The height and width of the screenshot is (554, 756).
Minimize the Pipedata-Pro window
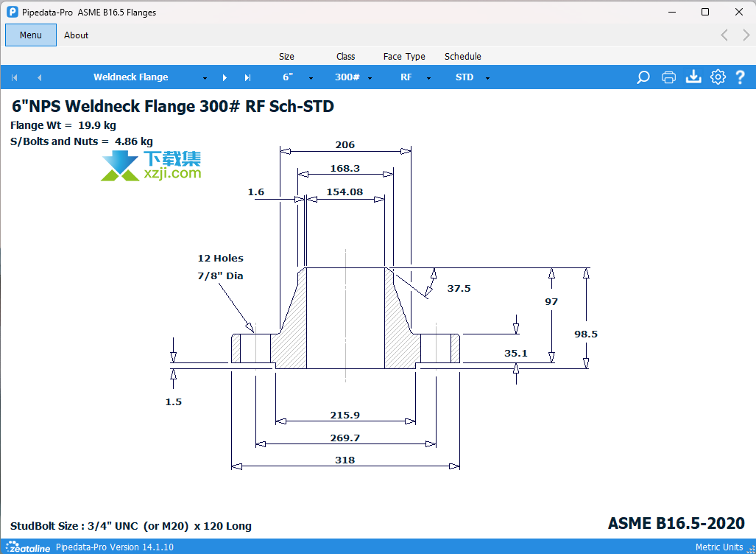click(671, 13)
